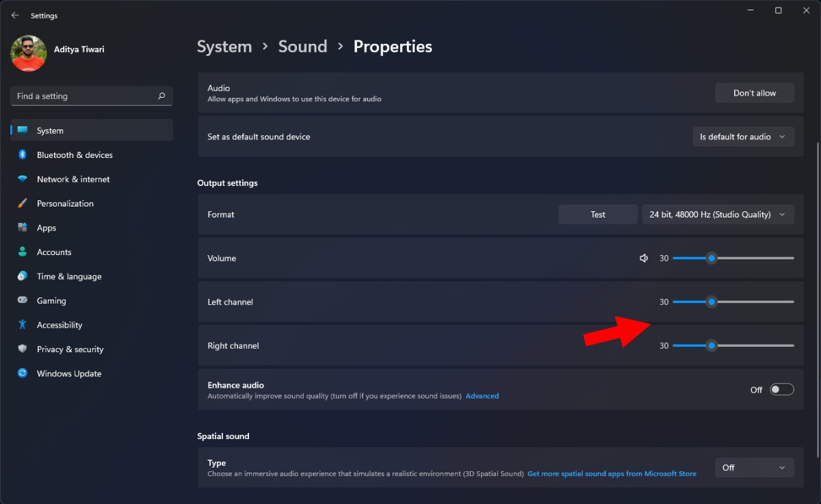The width and height of the screenshot is (821, 504).
Task: Click the Gaming controller icon
Action: [x=23, y=301]
